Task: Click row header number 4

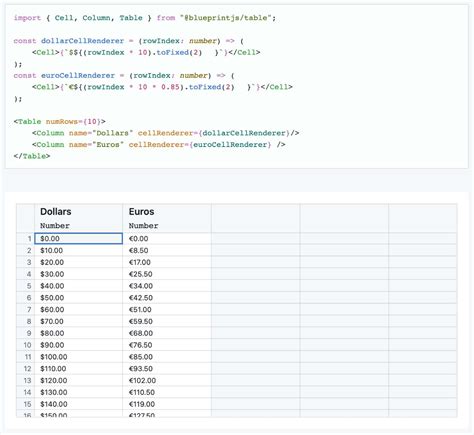Action: click(25, 274)
